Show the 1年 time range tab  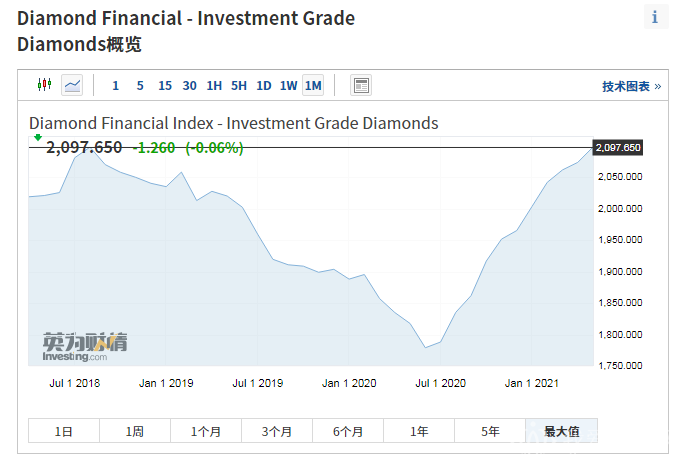pos(419,432)
